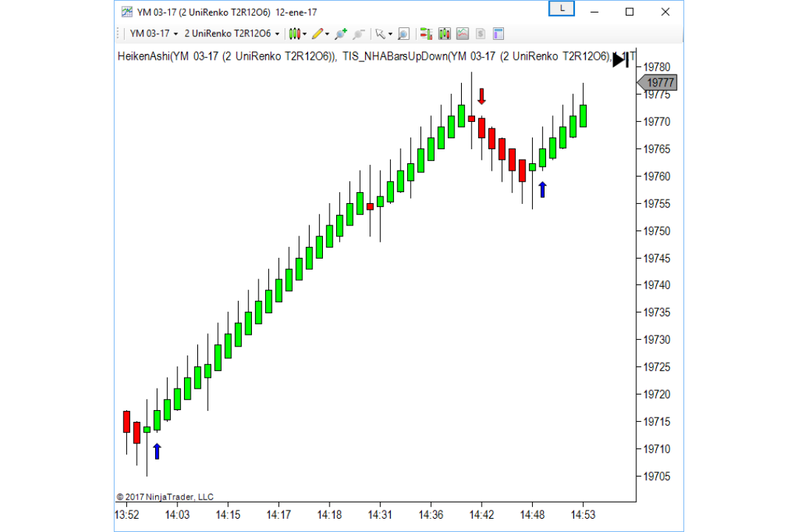Image resolution: width=798 pixels, height=532 pixels.
Task: Click the Strategies dollar icon
Action: click(480, 34)
